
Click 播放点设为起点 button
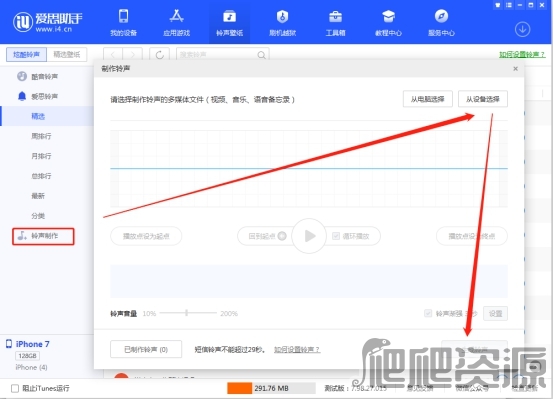pyautogui.click(x=146, y=236)
